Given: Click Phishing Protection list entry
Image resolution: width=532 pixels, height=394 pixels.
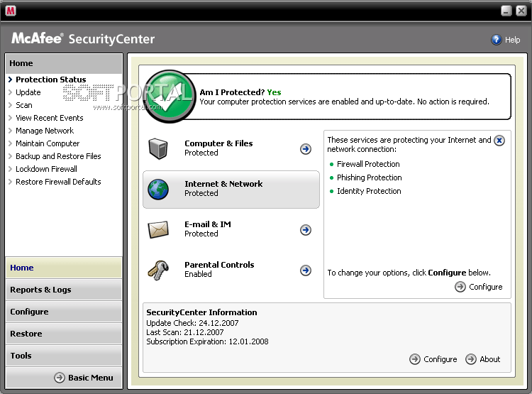Looking at the screenshot, I should [369, 177].
